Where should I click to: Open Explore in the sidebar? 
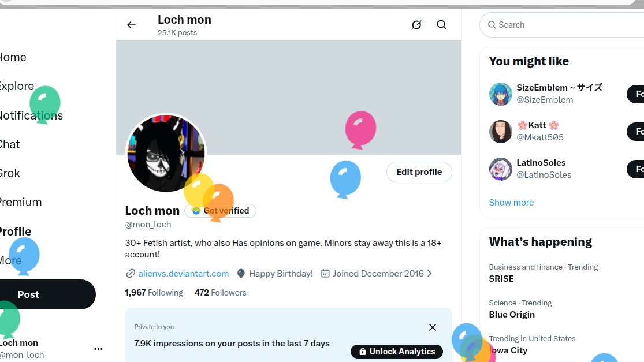coord(16,86)
